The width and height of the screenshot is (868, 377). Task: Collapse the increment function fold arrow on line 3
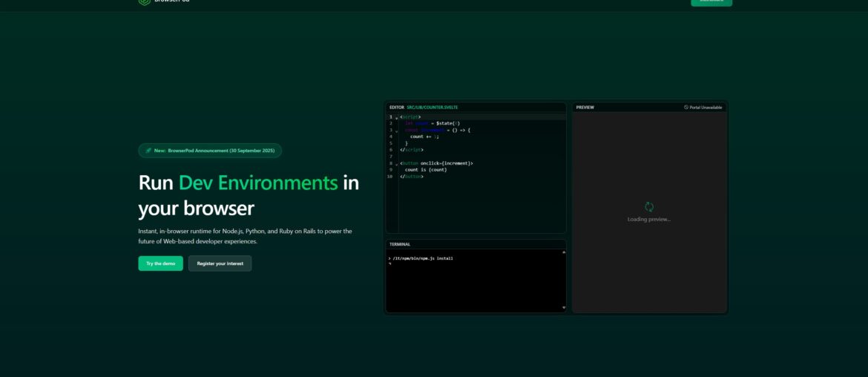coord(396,131)
